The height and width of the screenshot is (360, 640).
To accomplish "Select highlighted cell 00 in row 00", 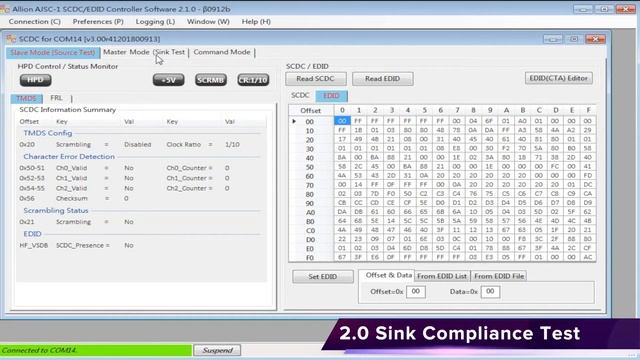I will tap(342, 121).
